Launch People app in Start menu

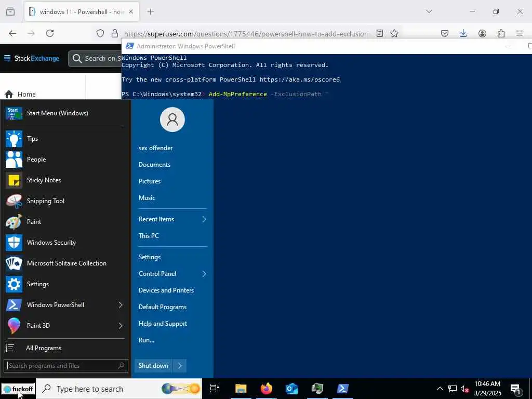click(64, 159)
